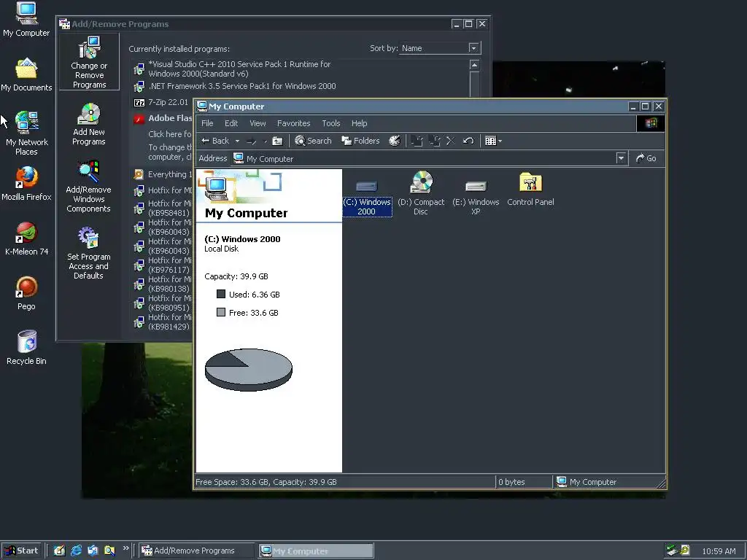This screenshot has width=747, height=560.
Task: Open the Edit menu
Action: tap(231, 123)
